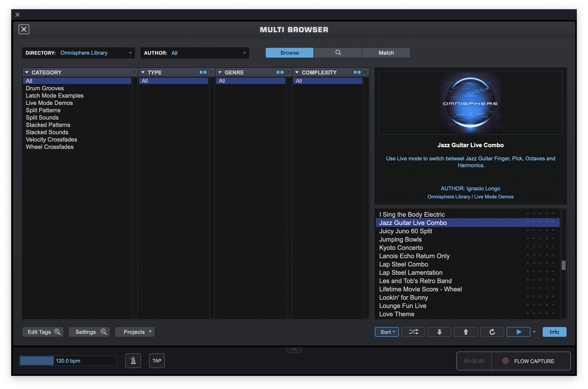Open the AUTHOR dropdown

(x=195, y=53)
